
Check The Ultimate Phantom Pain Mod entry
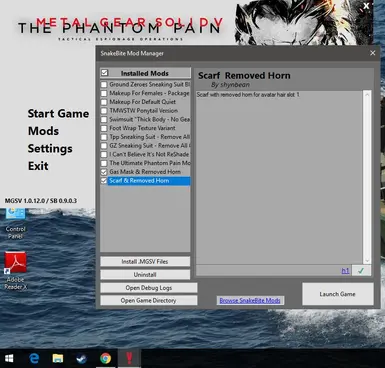click(104, 163)
